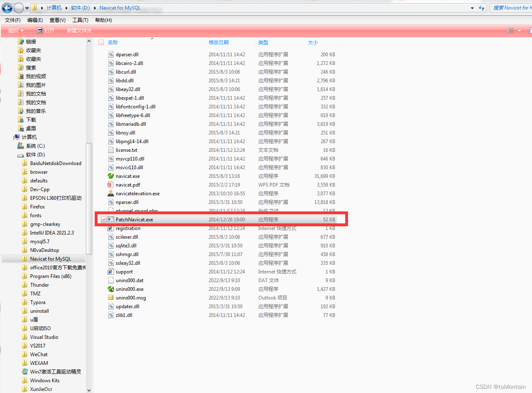The height and width of the screenshot is (393, 532).
Task: Click the 下载 folder icon
Action: coord(21,120)
